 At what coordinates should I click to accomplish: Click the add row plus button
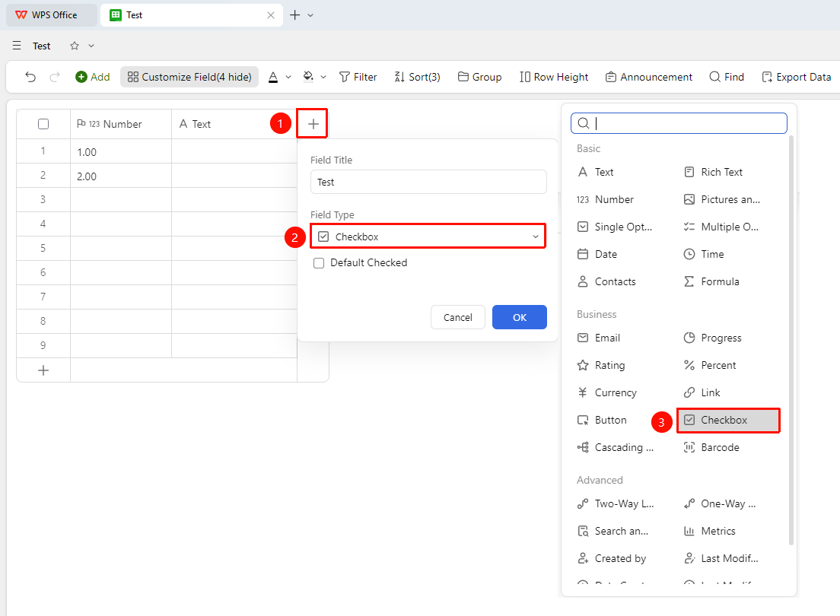coord(43,370)
